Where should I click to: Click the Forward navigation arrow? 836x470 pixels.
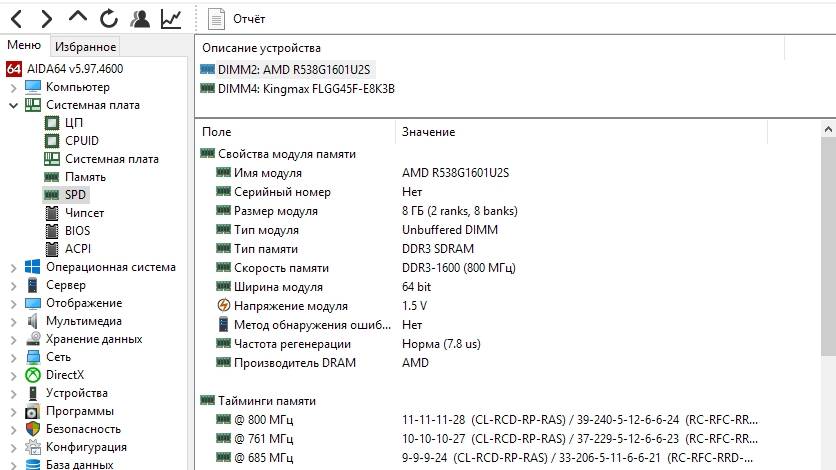coord(47,18)
